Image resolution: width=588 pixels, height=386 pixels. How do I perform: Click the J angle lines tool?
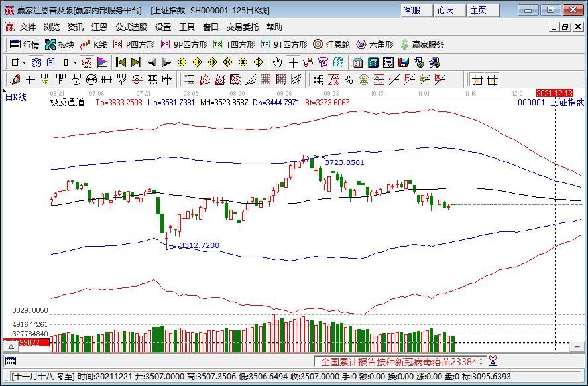pos(394,80)
